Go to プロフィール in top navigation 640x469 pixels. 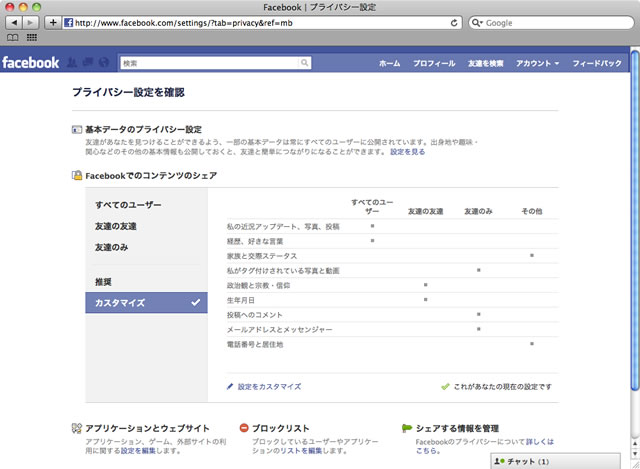[x=434, y=63]
